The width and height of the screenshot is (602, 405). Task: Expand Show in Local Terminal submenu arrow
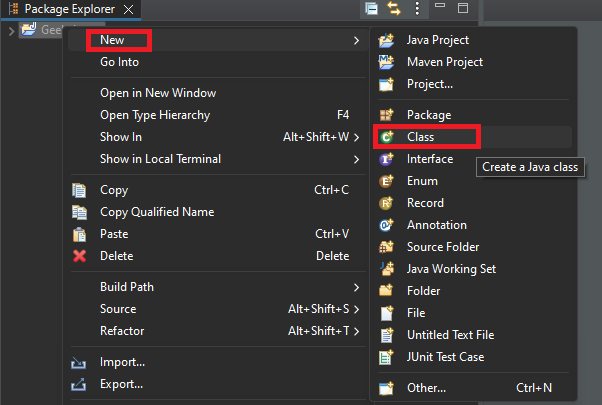356,159
